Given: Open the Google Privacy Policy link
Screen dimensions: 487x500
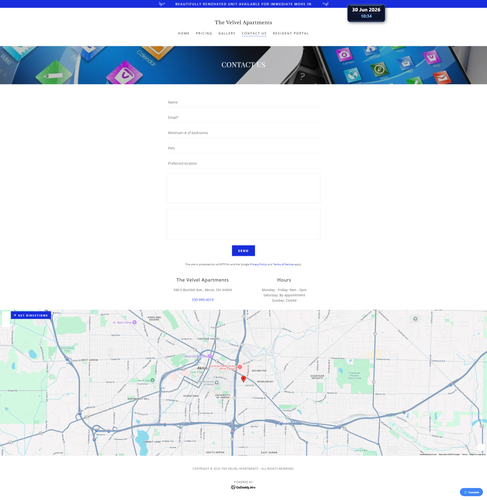Looking at the screenshot, I should point(258,264).
